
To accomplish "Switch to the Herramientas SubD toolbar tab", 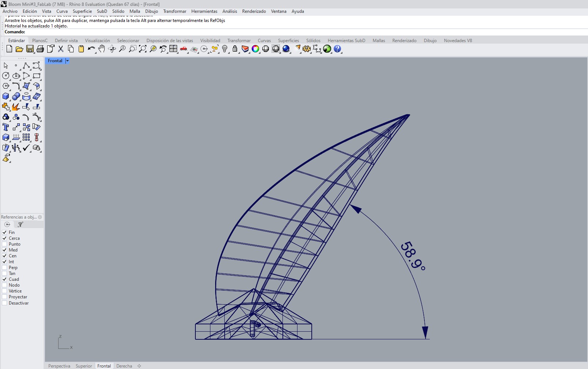I will tap(347, 41).
